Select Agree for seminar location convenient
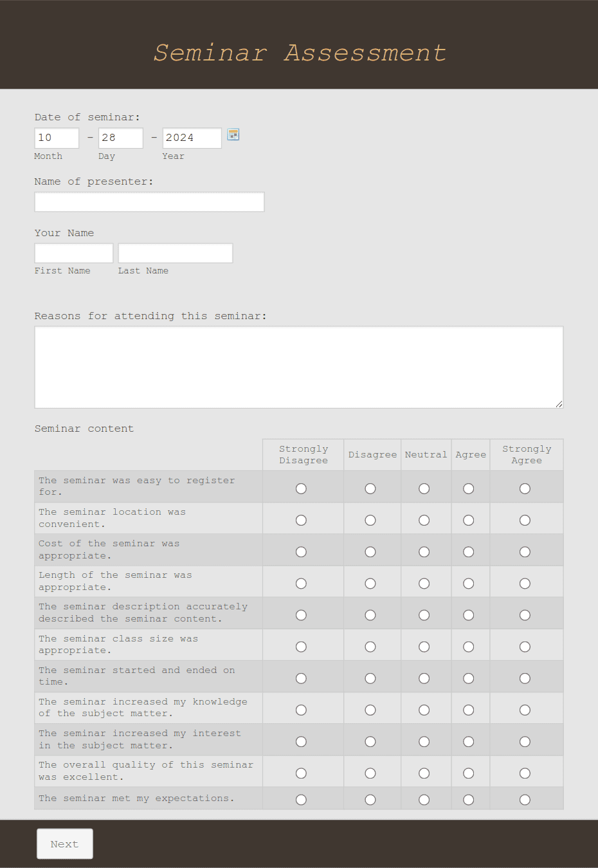598x868 pixels. click(x=469, y=520)
